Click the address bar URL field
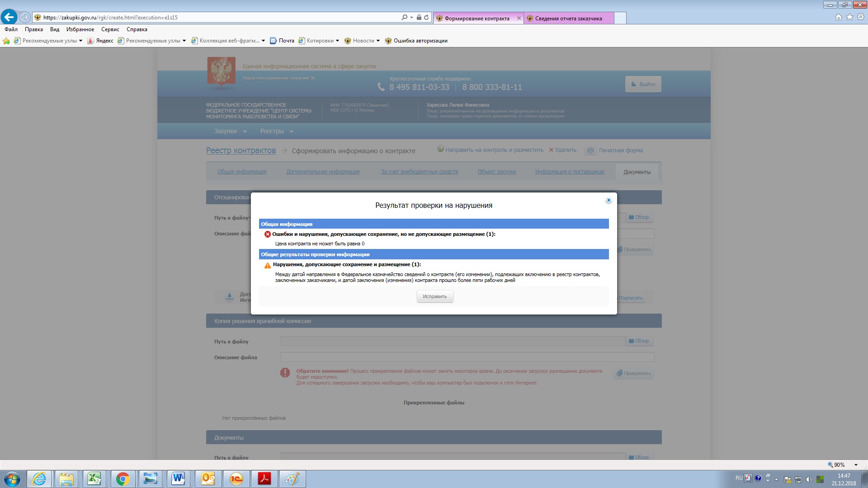This screenshot has height=488, width=868. pos(217,17)
